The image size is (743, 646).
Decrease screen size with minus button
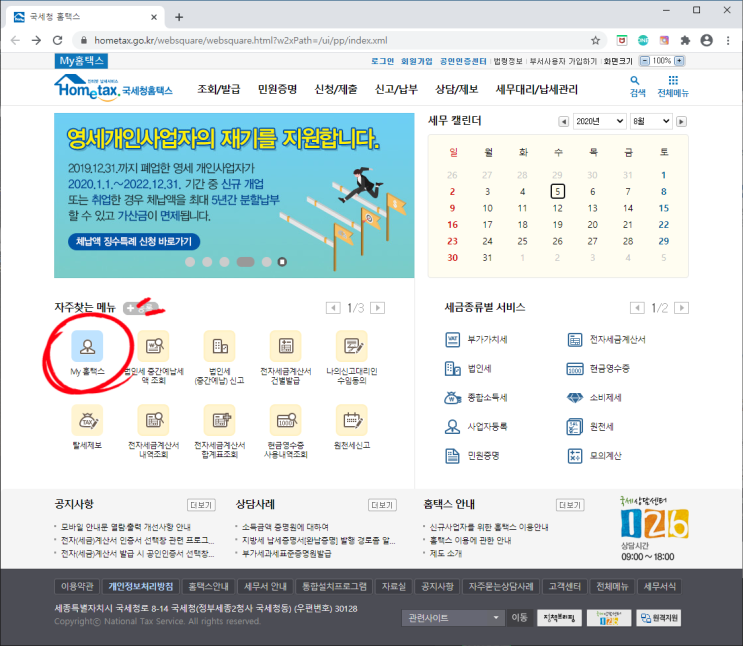click(x=644, y=61)
